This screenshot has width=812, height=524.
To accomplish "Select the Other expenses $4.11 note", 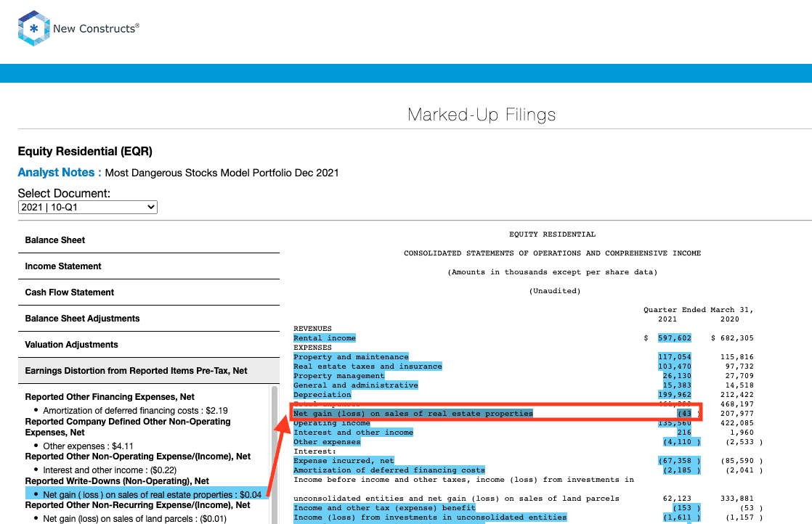I will (88, 446).
